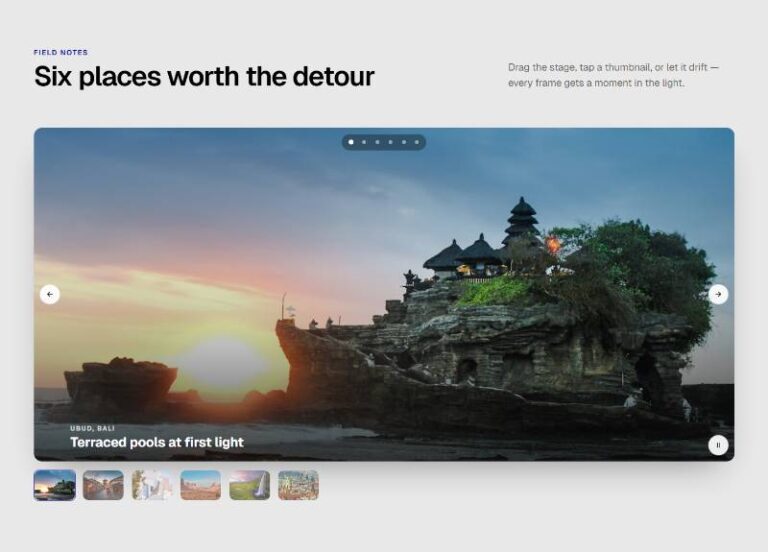The width and height of the screenshot is (768, 552).
Task: Open the desert landscape fourth thumbnail
Action: [201, 485]
